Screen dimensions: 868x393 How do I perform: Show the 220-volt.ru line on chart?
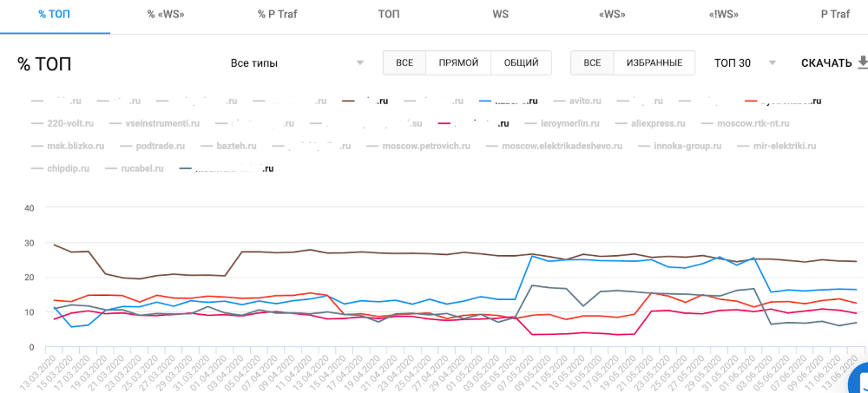coord(70,123)
